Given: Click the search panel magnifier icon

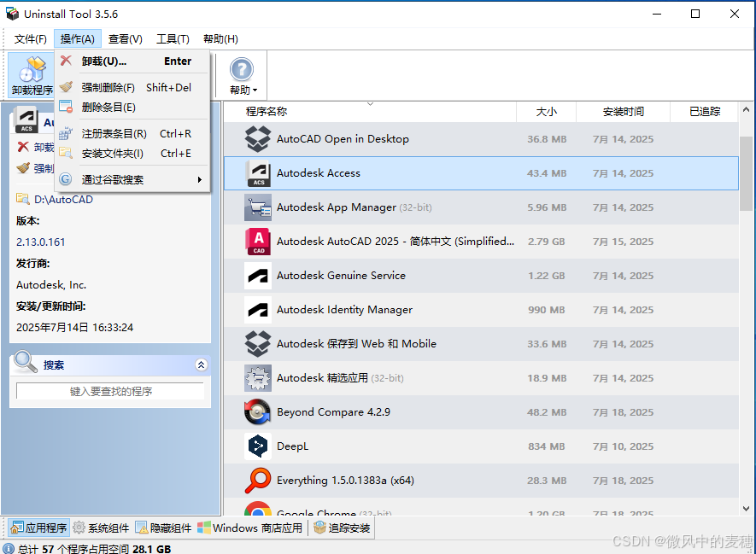Looking at the screenshot, I should 26,362.
